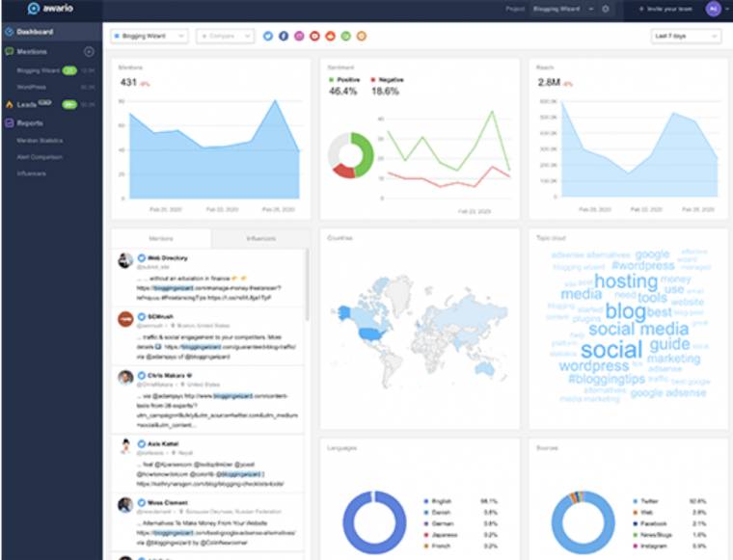Image resolution: width=733 pixels, height=560 pixels.
Task: Toggle the green News/Blogs source filter
Action: [346, 36]
